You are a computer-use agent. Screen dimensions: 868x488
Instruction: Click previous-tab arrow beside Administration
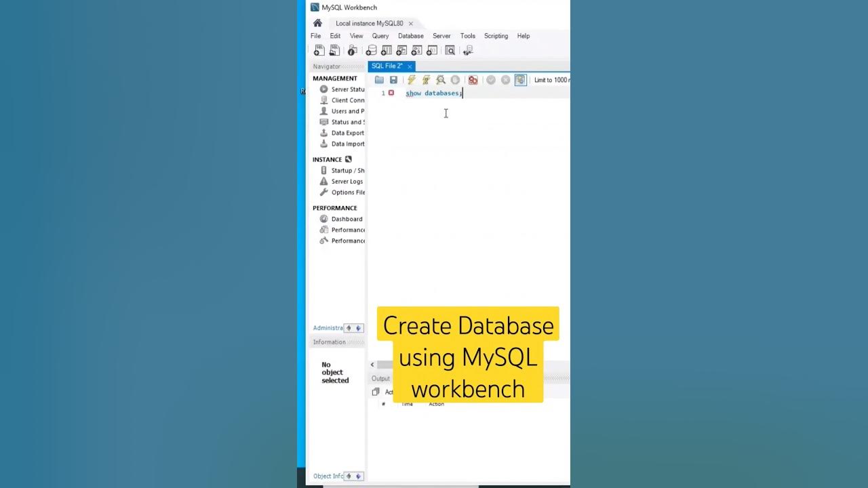(349, 328)
